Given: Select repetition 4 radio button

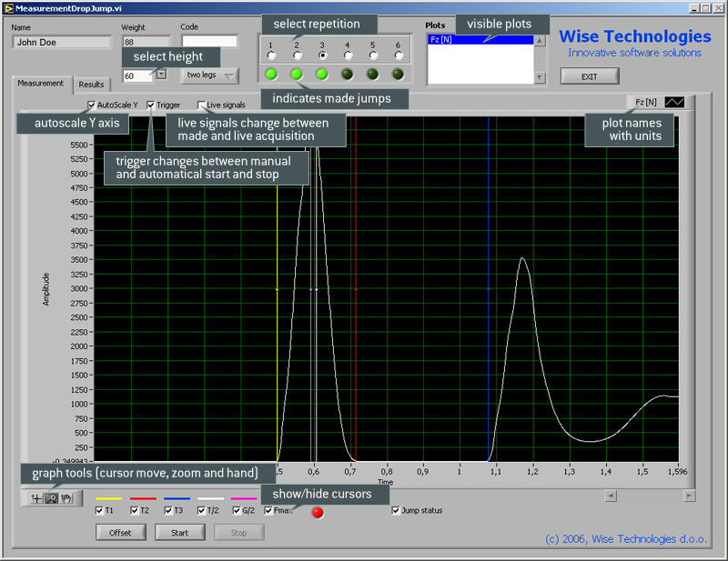Looking at the screenshot, I should coord(348,55).
